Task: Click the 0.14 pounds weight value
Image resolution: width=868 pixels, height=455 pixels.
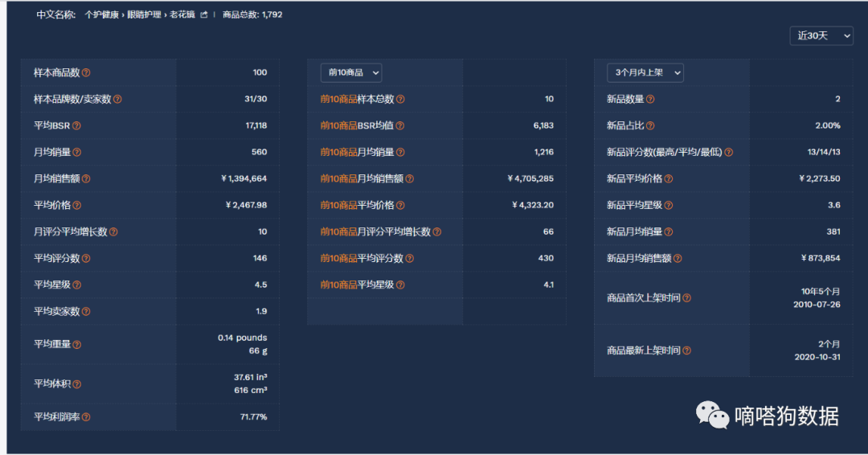Action: [243, 338]
